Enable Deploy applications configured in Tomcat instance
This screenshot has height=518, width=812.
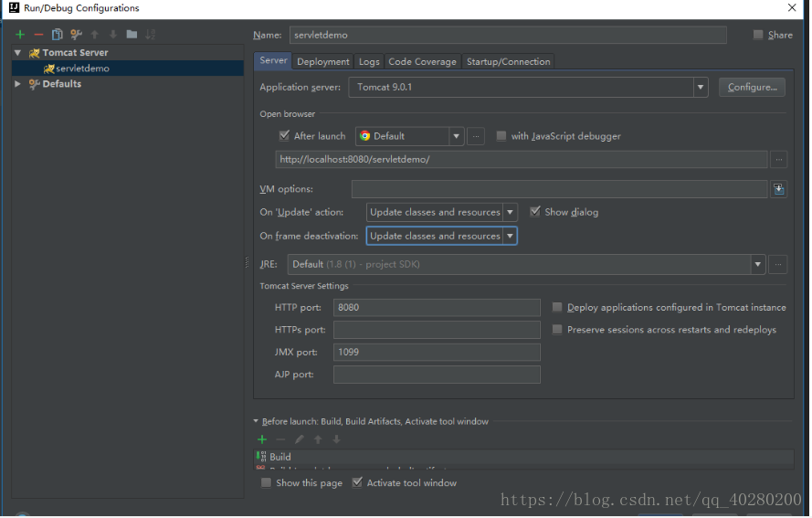click(x=557, y=307)
